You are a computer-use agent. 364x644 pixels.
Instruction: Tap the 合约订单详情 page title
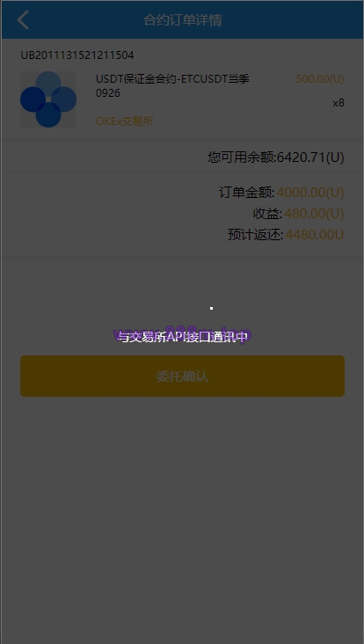182,19
